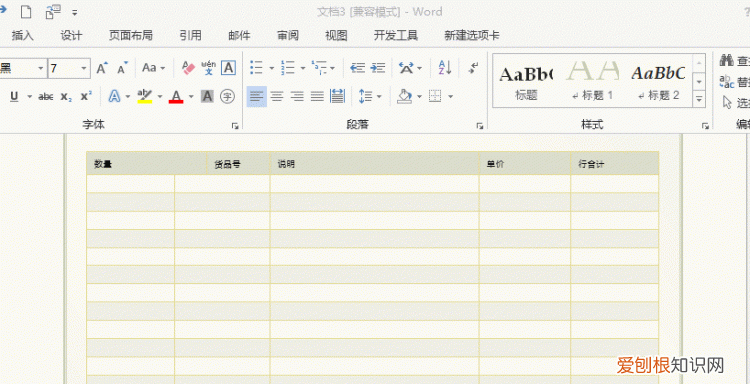
Task: Open font size dropdown arrow
Action: (x=84, y=68)
